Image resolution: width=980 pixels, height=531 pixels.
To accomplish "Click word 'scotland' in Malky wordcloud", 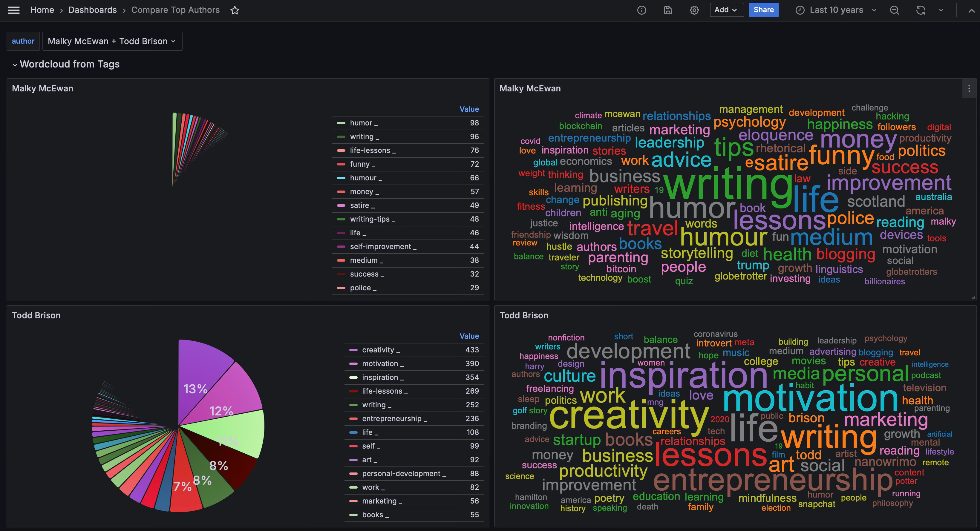I will pos(876,201).
